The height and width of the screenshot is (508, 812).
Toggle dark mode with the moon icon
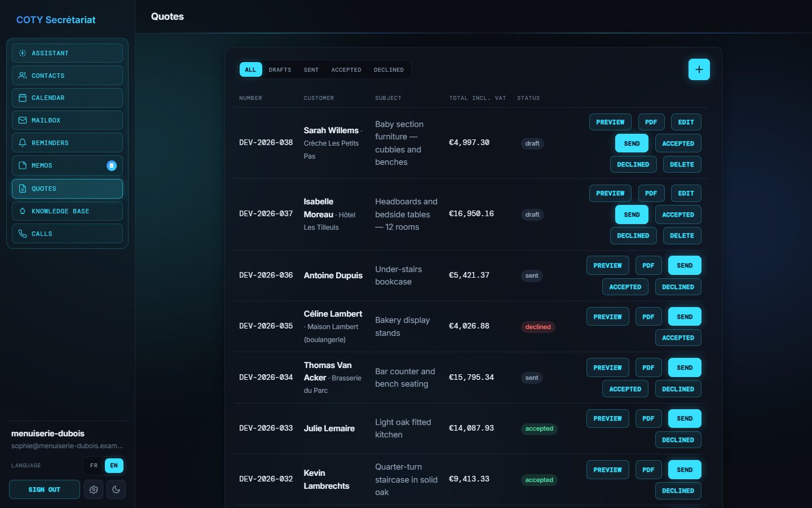(x=116, y=489)
